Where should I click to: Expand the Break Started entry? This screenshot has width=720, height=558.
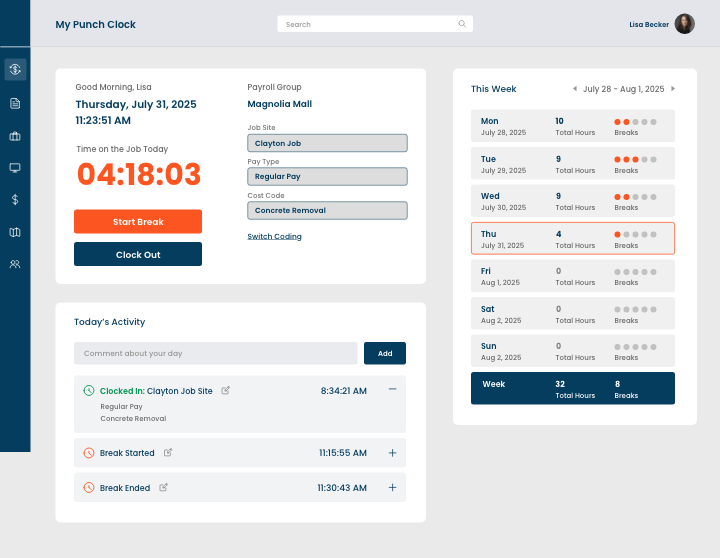click(x=393, y=453)
